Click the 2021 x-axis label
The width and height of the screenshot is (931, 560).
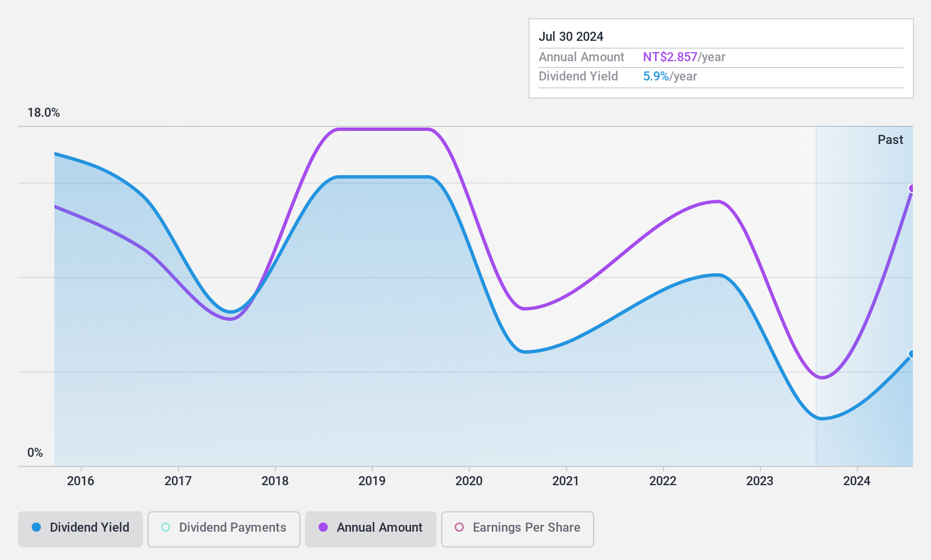(566, 481)
